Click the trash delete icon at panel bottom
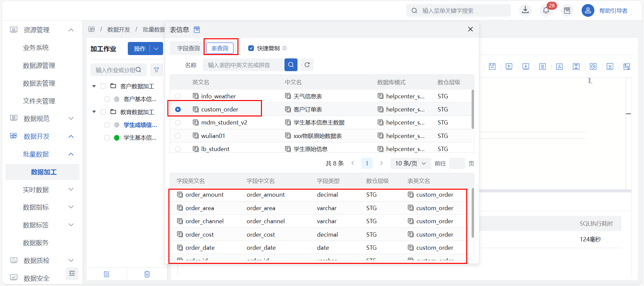The image size is (644, 286). [x=147, y=274]
